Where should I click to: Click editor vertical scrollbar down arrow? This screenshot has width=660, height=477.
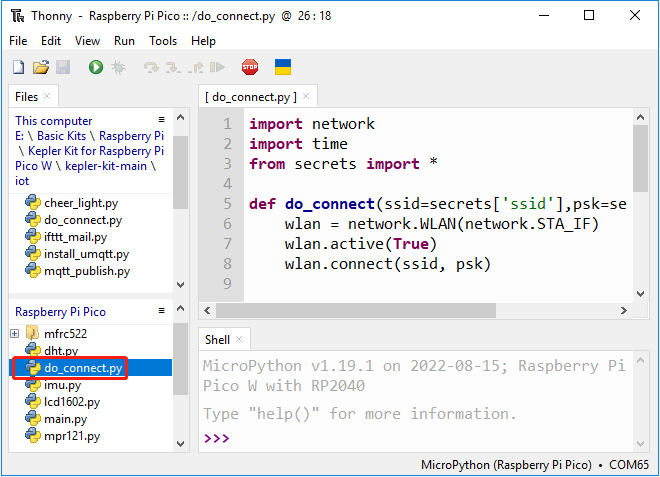(641, 294)
